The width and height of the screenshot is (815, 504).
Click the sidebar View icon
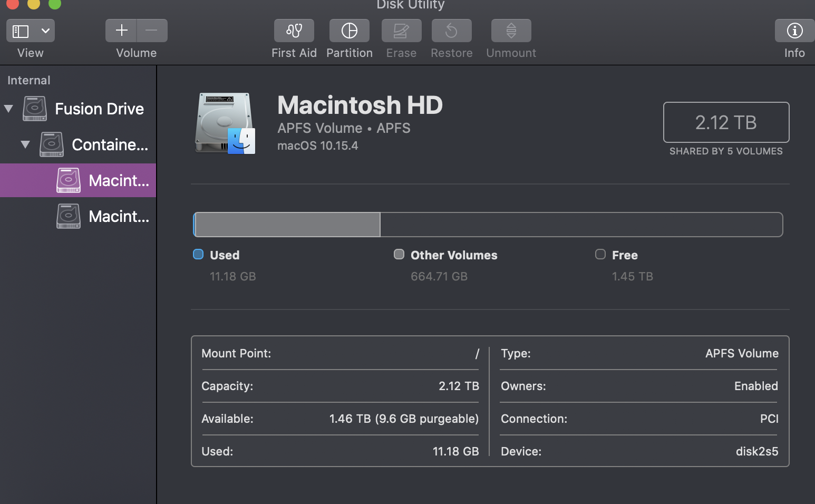tap(21, 31)
